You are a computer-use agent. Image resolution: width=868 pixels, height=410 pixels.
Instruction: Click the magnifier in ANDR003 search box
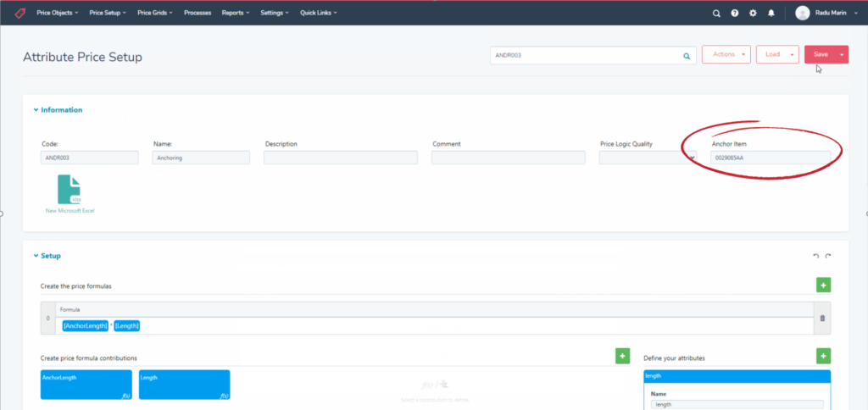[687, 56]
